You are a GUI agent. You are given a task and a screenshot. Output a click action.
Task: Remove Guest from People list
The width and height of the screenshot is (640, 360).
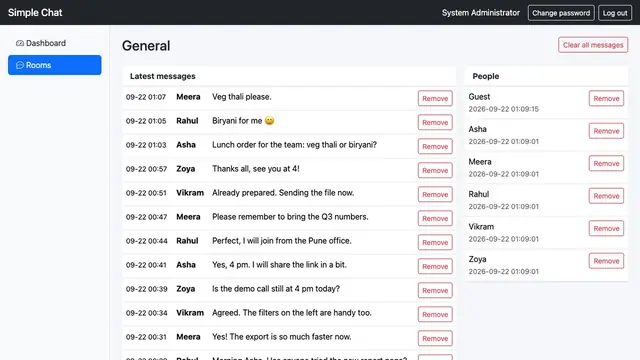(606, 98)
